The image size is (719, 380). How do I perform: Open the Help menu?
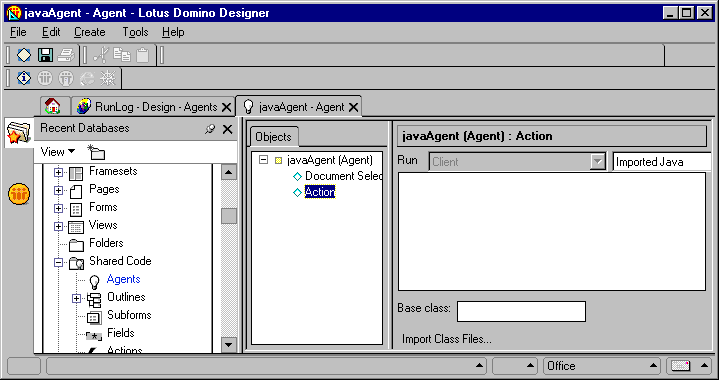point(173,32)
